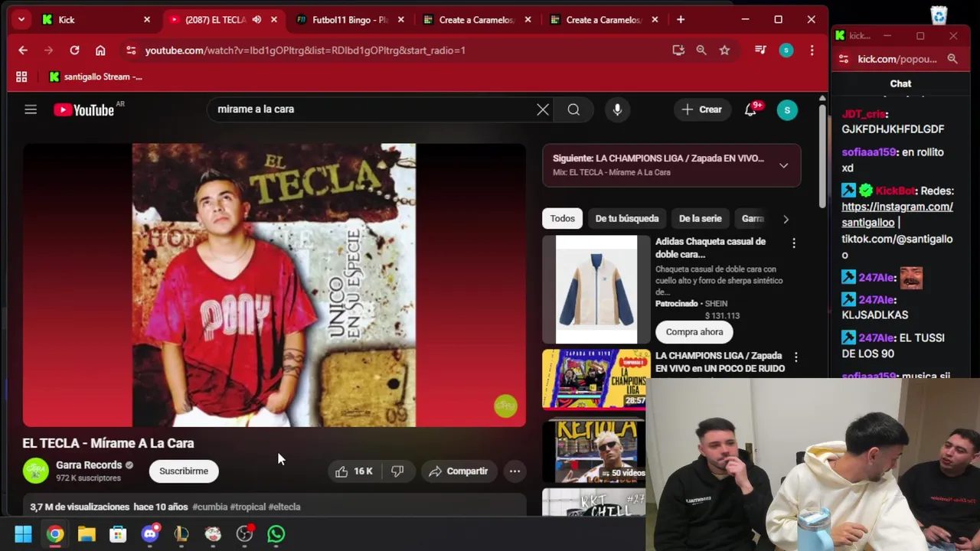Open Chrome media control icon

click(x=760, y=50)
